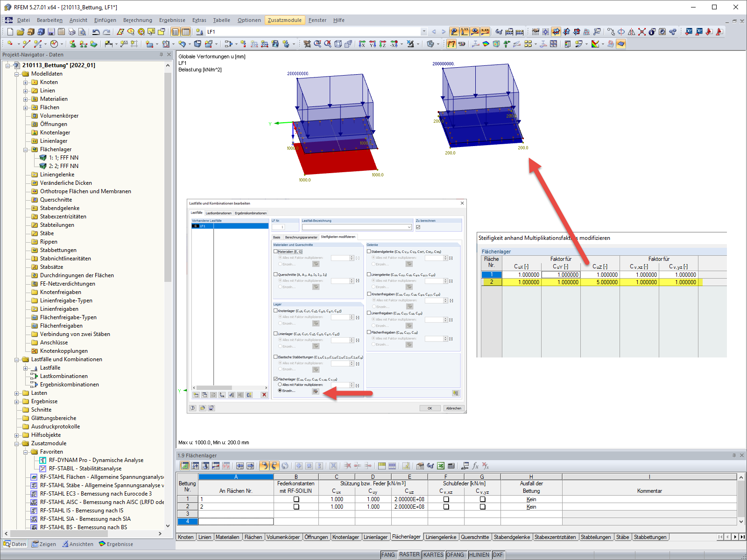
Task: Open the Datei menu
Action: [x=23, y=20]
